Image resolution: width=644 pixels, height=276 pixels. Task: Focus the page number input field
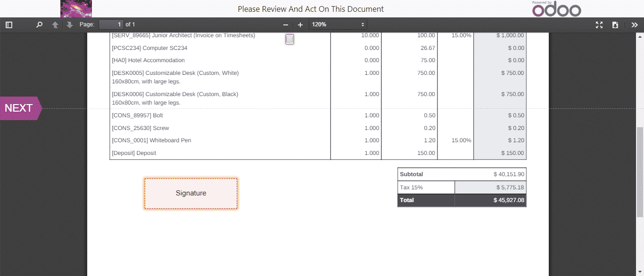(x=111, y=24)
